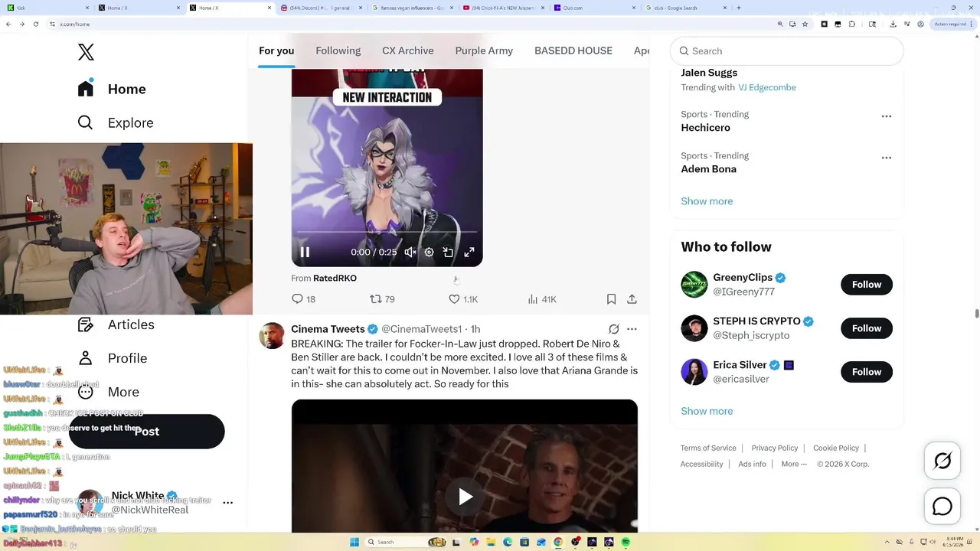Open the BASEDD HOUSE tab
Image resolution: width=980 pixels, height=551 pixels.
pyautogui.click(x=573, y=51)
